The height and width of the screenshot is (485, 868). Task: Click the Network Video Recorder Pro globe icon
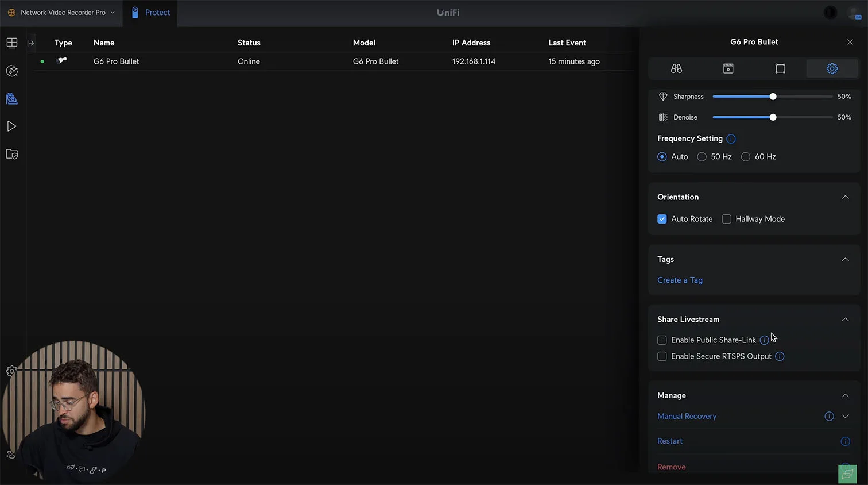(11, 13)
